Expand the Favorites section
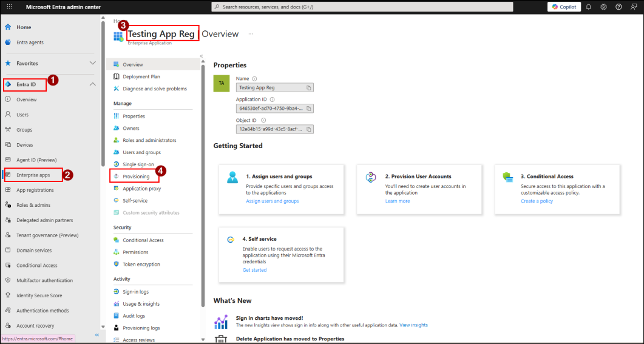 point(92,63)
